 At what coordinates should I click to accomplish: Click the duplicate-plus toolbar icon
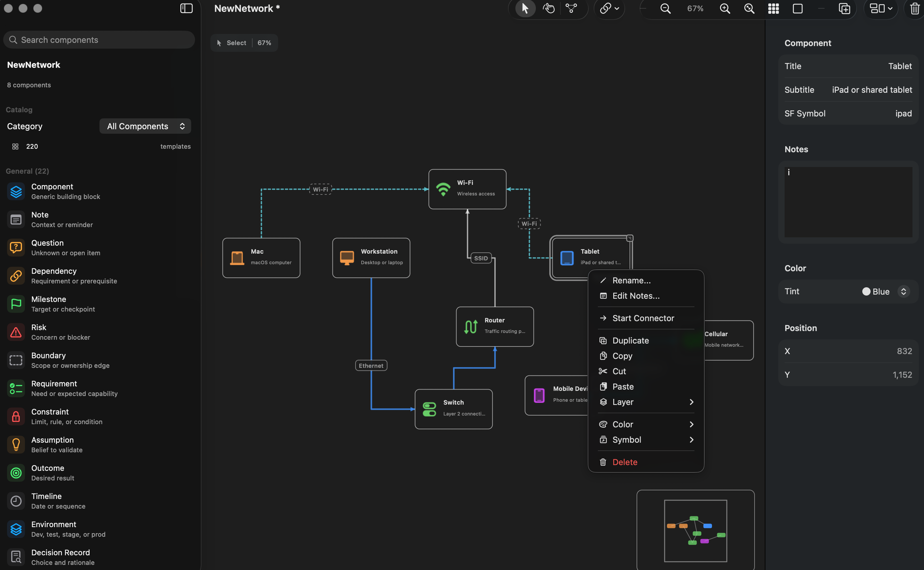pos(844,8)
